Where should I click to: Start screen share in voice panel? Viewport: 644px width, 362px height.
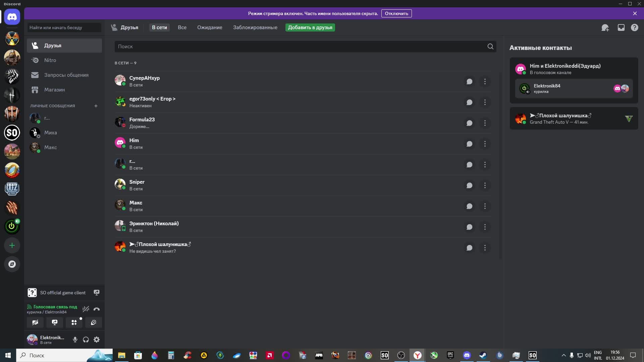tap(55, 322)
